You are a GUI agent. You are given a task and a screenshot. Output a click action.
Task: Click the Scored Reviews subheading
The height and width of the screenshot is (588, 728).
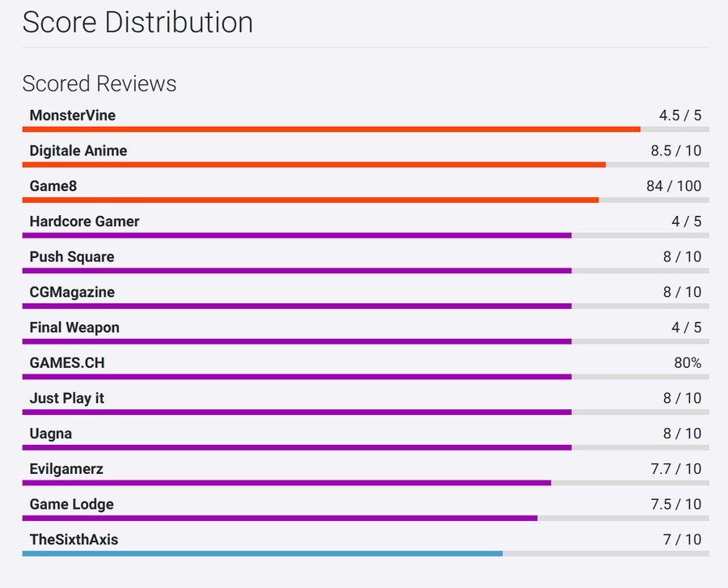tap(99, 83)
